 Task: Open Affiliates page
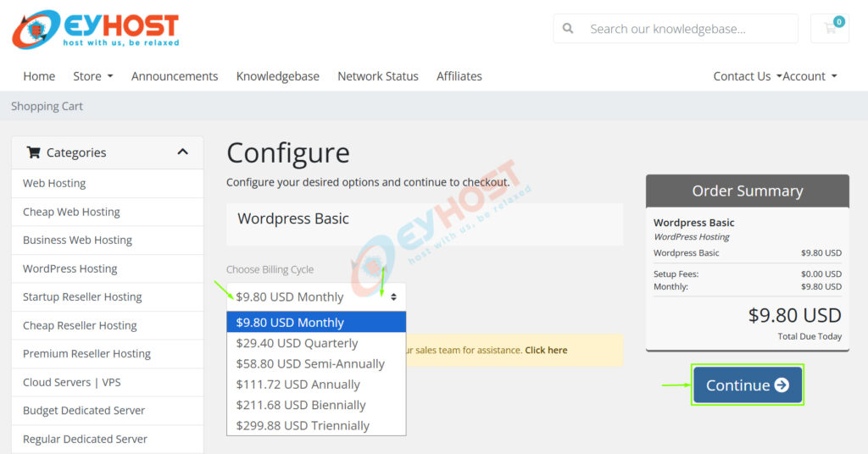(459, 76)
